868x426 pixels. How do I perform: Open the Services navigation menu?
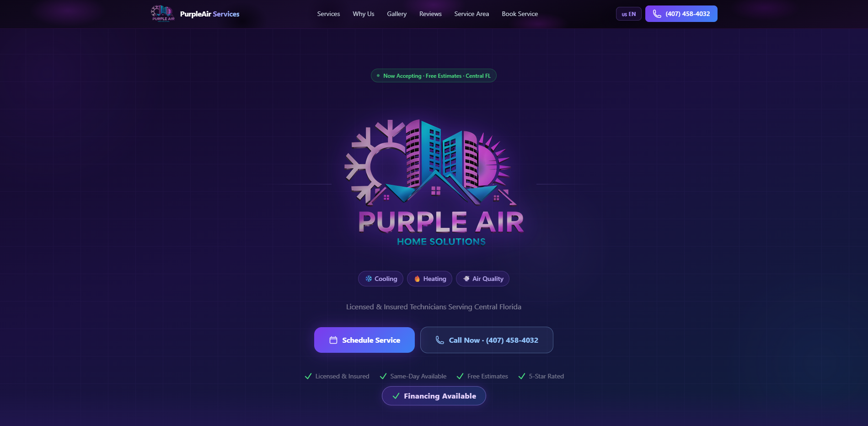328,14
